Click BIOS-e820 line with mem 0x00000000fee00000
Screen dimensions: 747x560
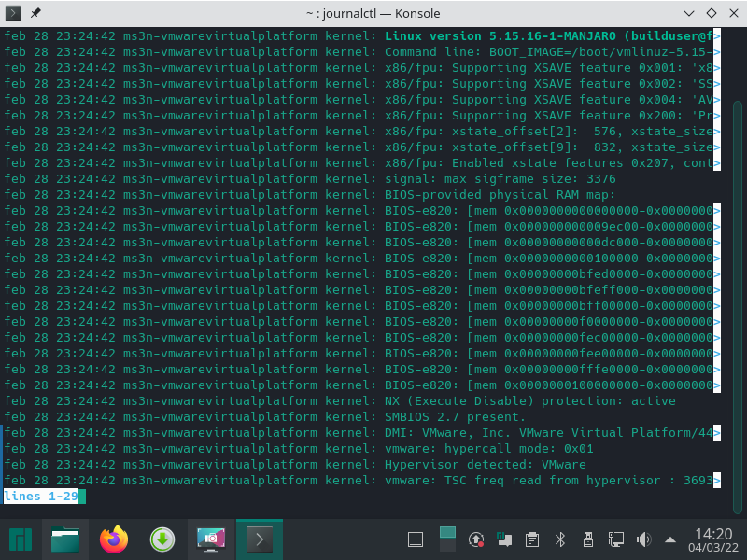[x=362, y=354]
